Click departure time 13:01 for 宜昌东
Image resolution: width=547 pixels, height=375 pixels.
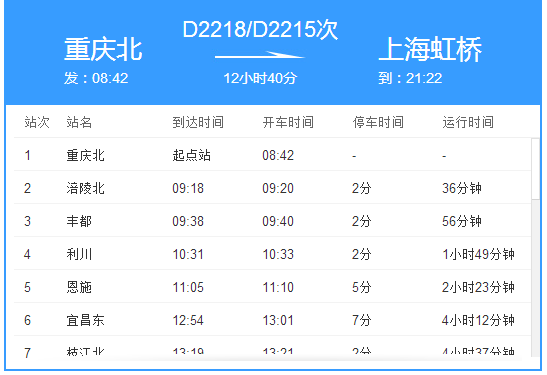(x=278, y=320)
